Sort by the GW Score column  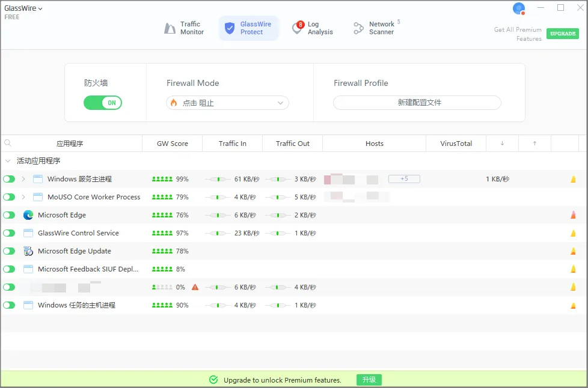(173, 144)
